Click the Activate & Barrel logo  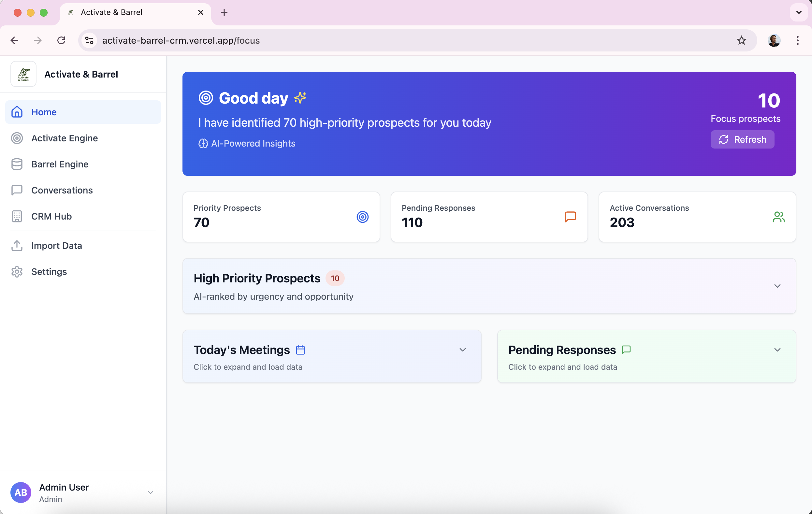coord(23,74)
